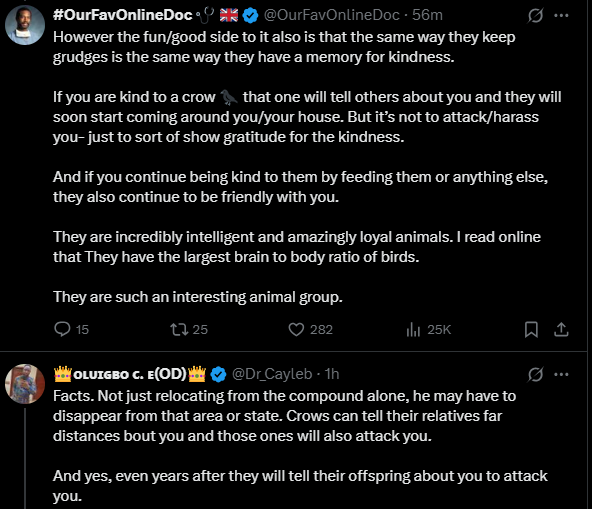592x509 pixels.
Task: Expand more options on Dr_Cayleb tweet
Action: pos(561,374)
